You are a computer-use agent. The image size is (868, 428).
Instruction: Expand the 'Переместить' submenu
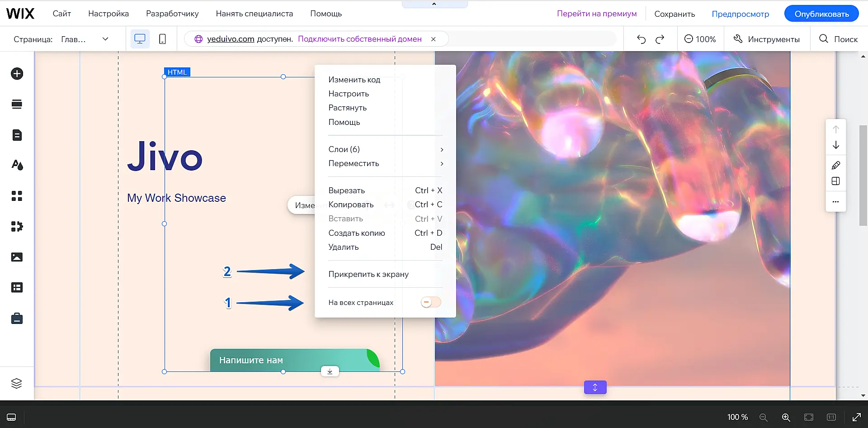tap(385, 163)
